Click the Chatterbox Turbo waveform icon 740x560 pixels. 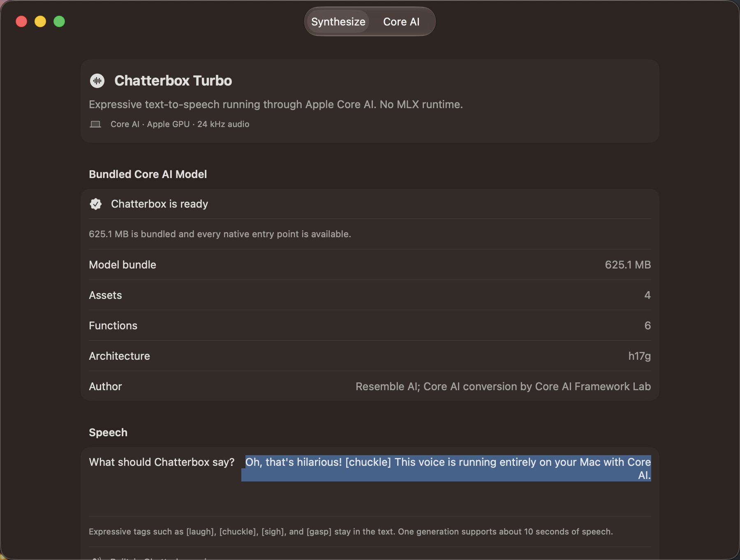point(97,81)
